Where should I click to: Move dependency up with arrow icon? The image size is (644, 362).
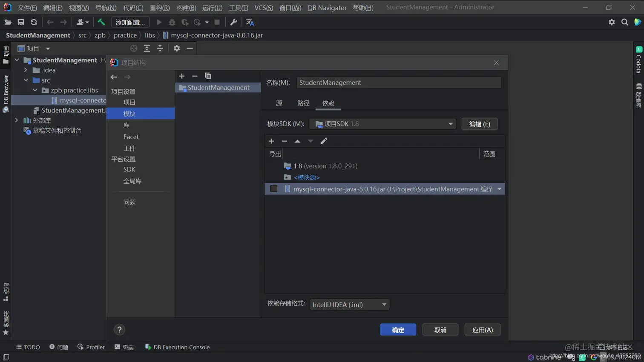click(x=298, y=141)
